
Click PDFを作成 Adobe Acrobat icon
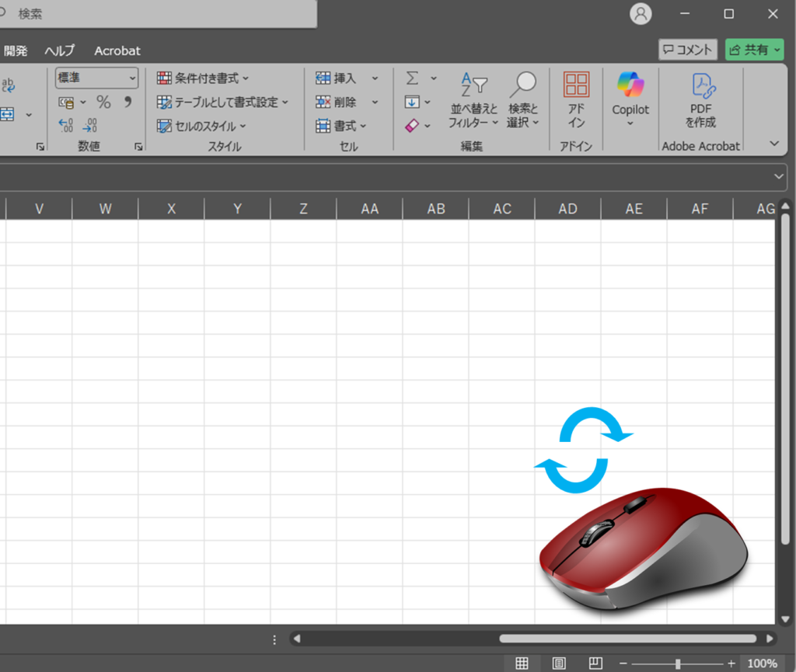(x=700, y=99)
